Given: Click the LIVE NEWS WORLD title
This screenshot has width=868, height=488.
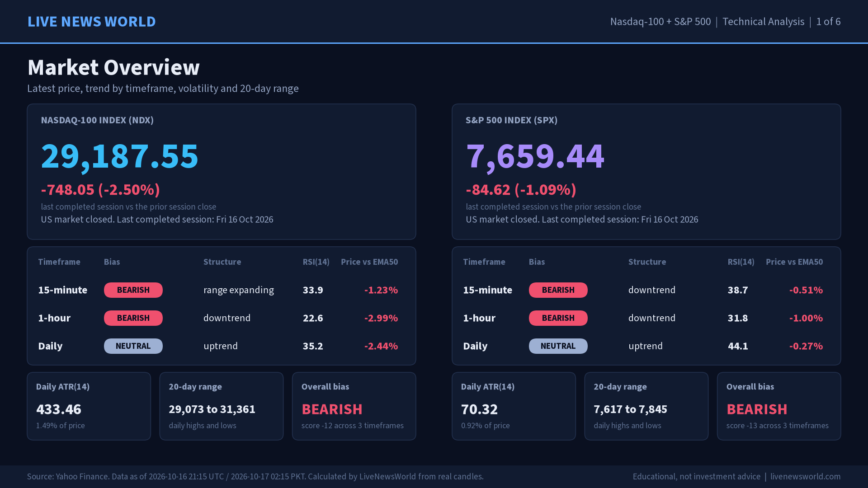Looking at the screenshot, I should pos(92,22).
